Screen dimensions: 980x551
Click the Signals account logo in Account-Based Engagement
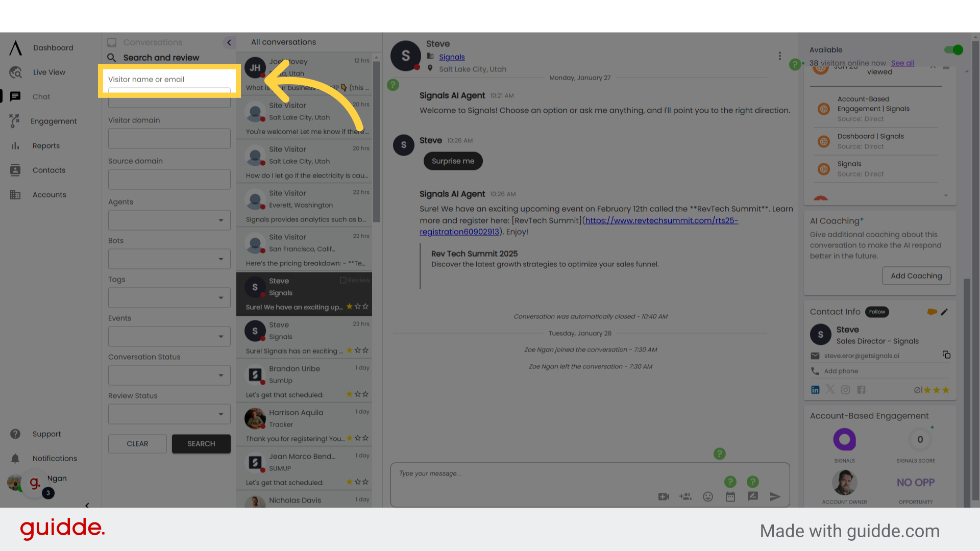tap(845, 439)
